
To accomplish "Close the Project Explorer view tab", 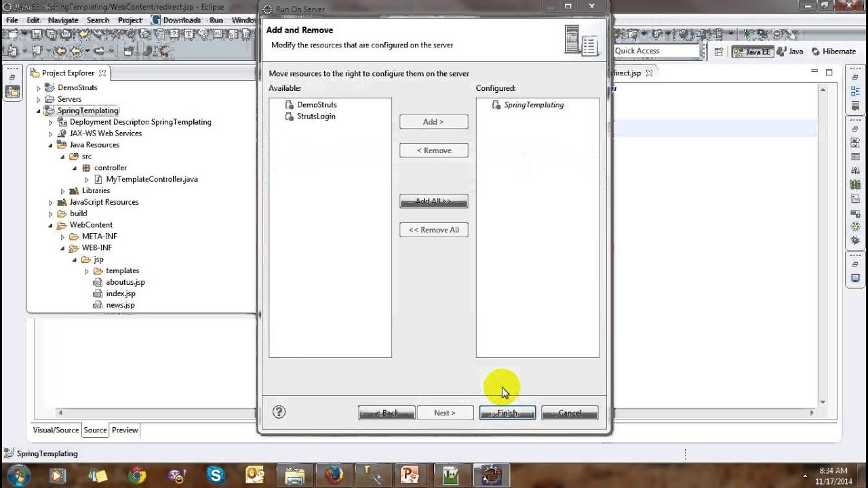I will pyautogui.click(x=102, y=73).
